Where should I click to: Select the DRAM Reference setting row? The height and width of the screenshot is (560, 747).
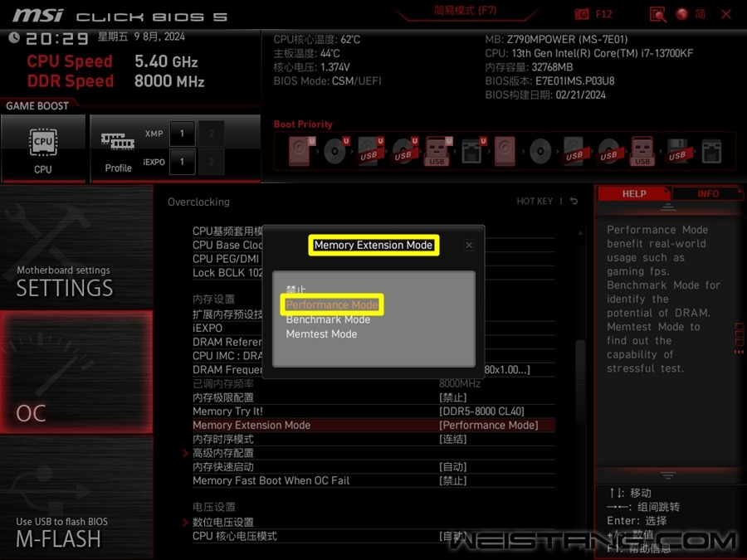[227, 342]
